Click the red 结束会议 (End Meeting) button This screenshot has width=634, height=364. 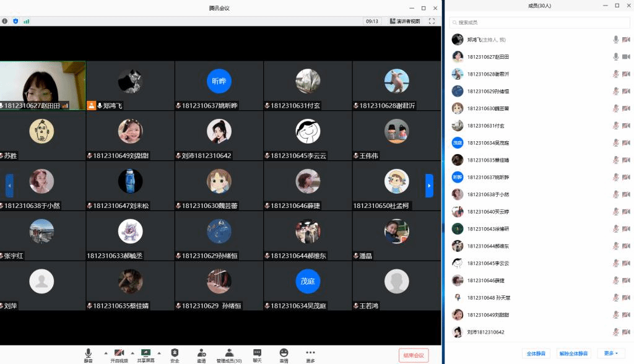[x=413, y=355]
